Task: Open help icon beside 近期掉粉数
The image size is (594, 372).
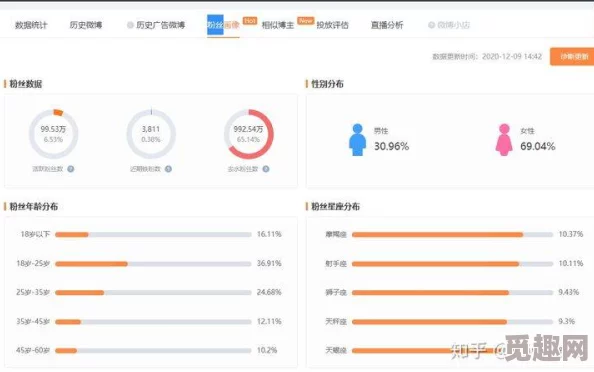Action: 168,169
